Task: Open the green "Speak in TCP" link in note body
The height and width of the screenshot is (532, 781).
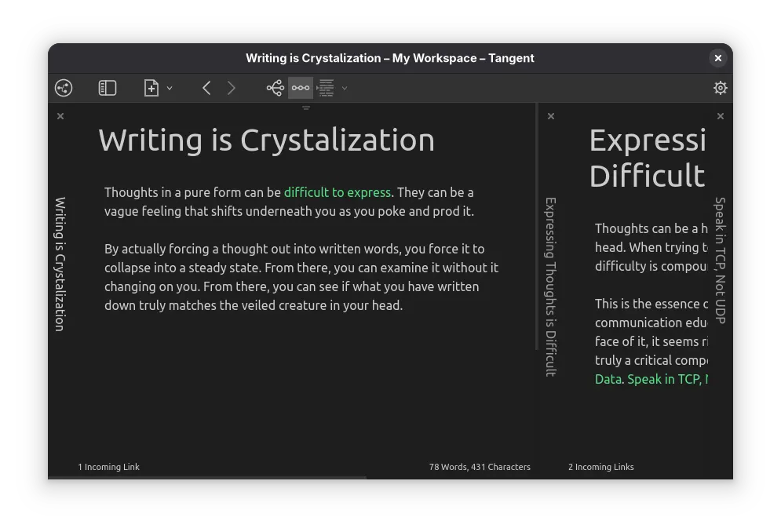Action: (667, 379)
